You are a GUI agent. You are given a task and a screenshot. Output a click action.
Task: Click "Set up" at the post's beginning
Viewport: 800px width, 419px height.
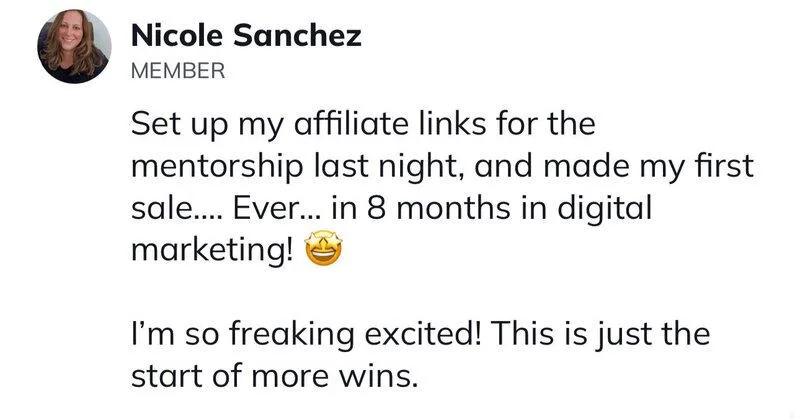click(x=179, y=126)
